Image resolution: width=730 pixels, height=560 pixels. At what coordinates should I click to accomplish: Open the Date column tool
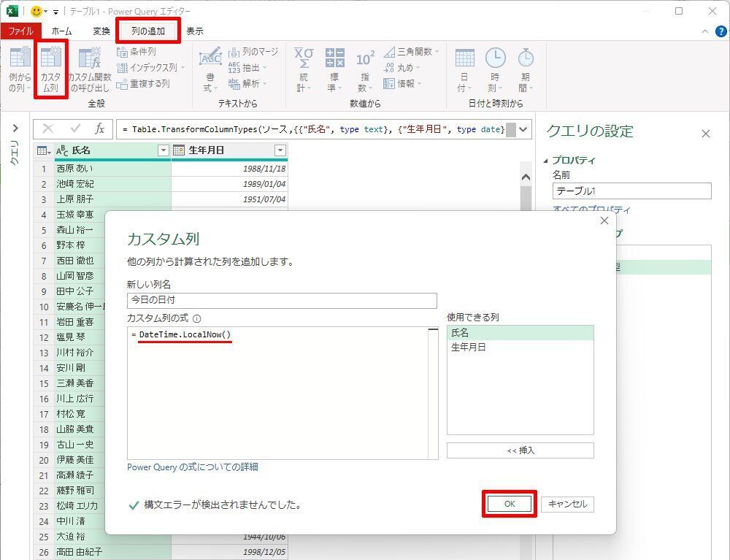pos(464,69)
